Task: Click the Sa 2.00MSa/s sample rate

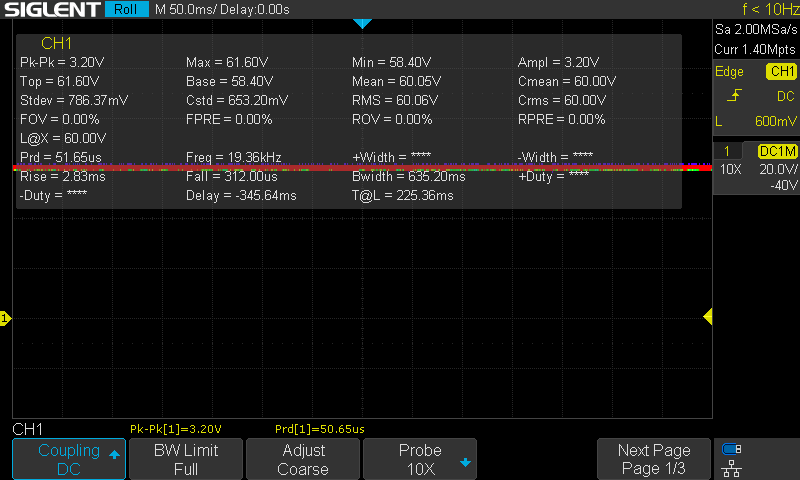Action: click(x=756, y=29)
